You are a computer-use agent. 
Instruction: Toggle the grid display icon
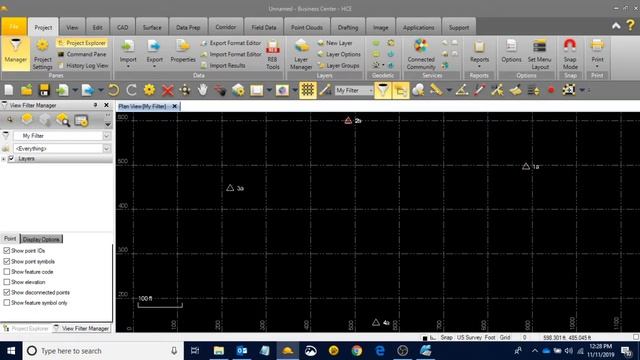308,90
